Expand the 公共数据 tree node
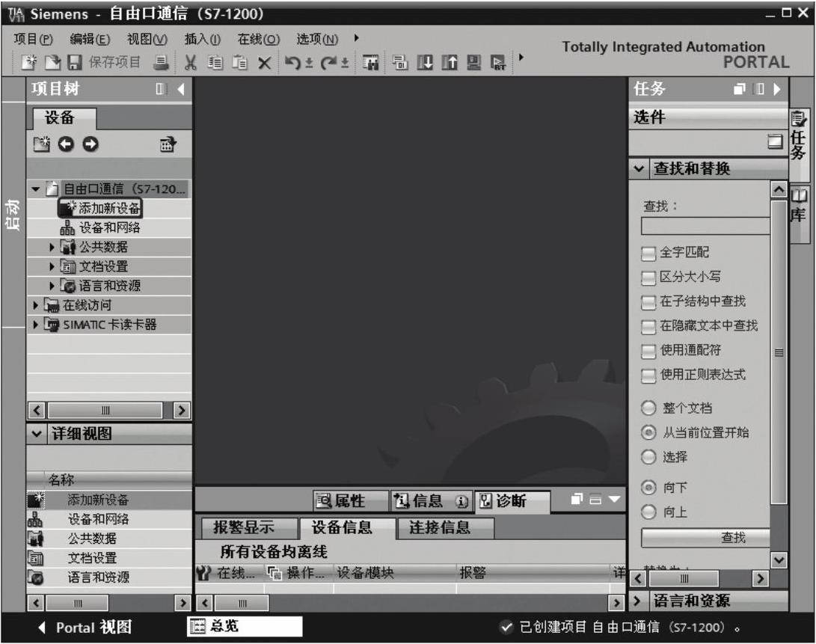The height and width of the screenshot is (644, 816). (x=52, y=247)
